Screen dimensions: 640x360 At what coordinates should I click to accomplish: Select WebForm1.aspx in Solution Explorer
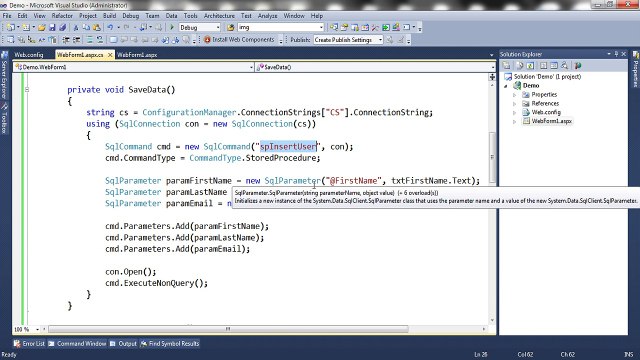pos(551,121)
